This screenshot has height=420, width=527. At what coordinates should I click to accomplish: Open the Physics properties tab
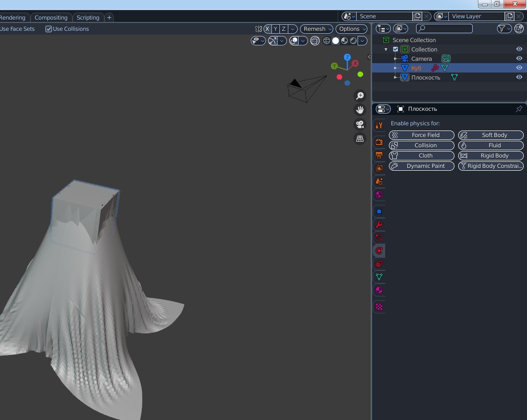[379, 251]
